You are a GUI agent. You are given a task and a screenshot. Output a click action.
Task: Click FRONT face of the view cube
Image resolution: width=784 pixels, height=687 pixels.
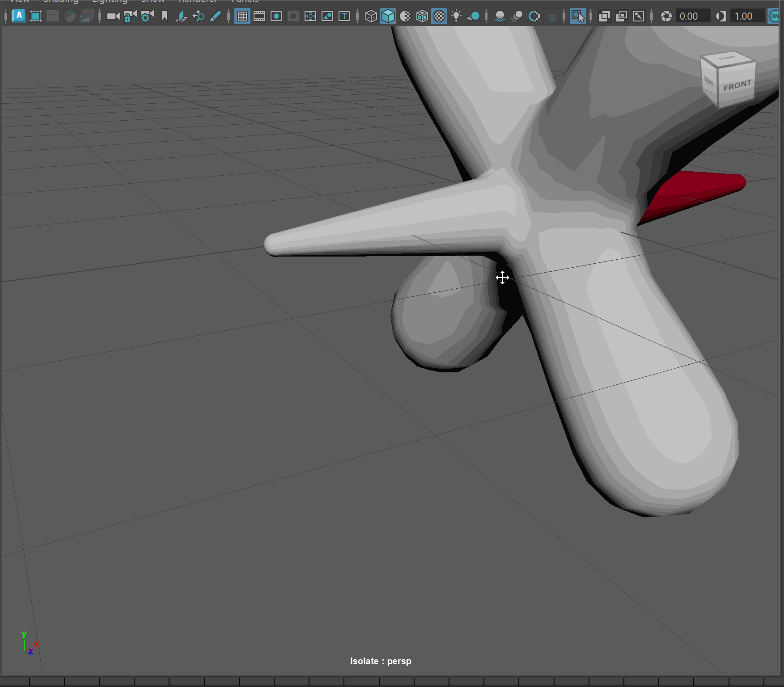[x=737, y=86]
